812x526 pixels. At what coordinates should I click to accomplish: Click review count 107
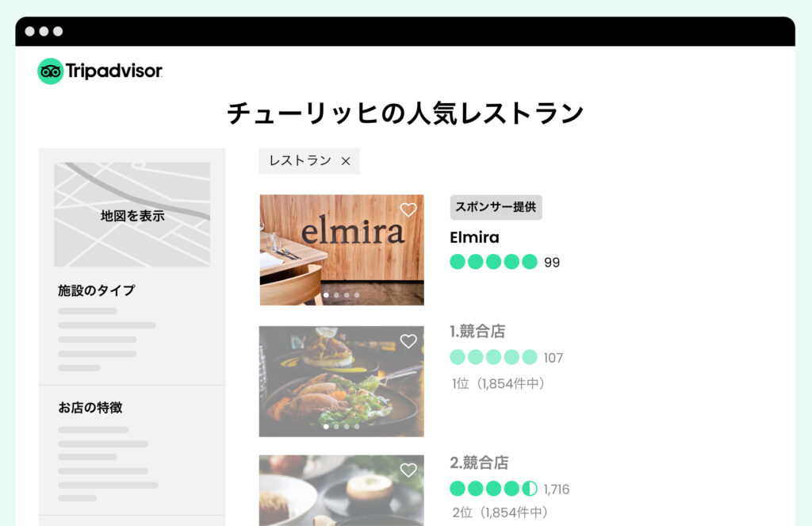click(553, 358)
